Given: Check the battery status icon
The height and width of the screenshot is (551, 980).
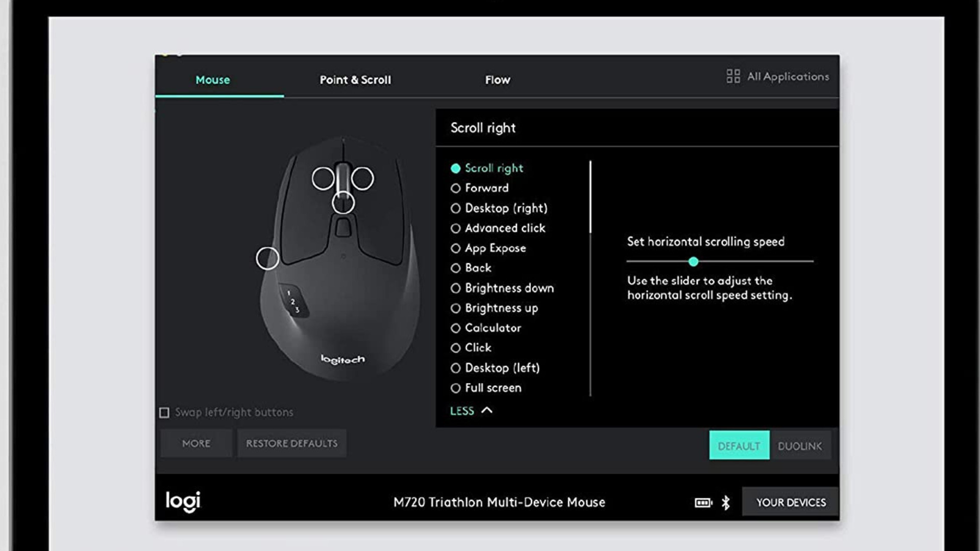Looking at the screenshot, I should 703,503.
